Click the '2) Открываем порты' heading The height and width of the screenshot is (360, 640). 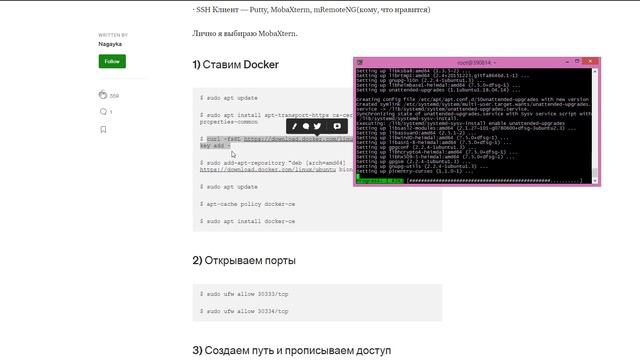tap(244, 260)
